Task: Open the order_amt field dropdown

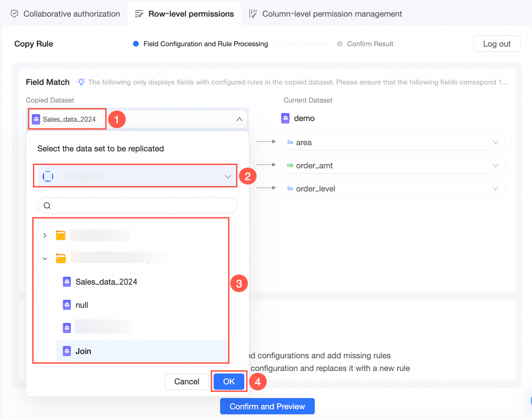Action: pyautogui.click(x=392, y=165)
